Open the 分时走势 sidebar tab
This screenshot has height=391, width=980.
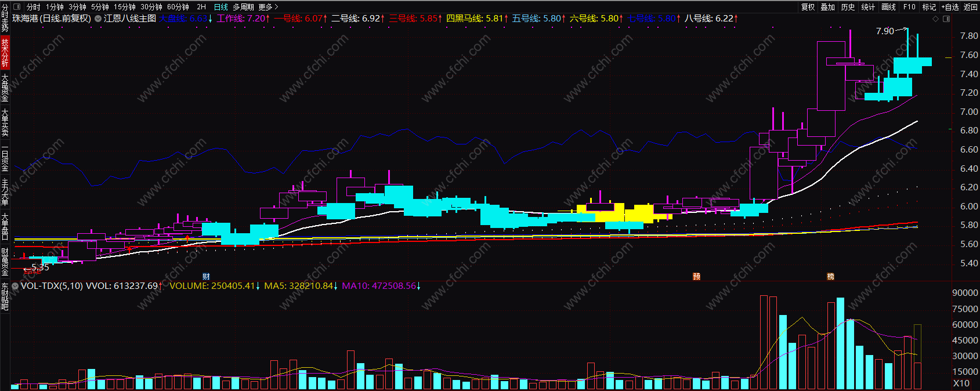pos(5,17)
